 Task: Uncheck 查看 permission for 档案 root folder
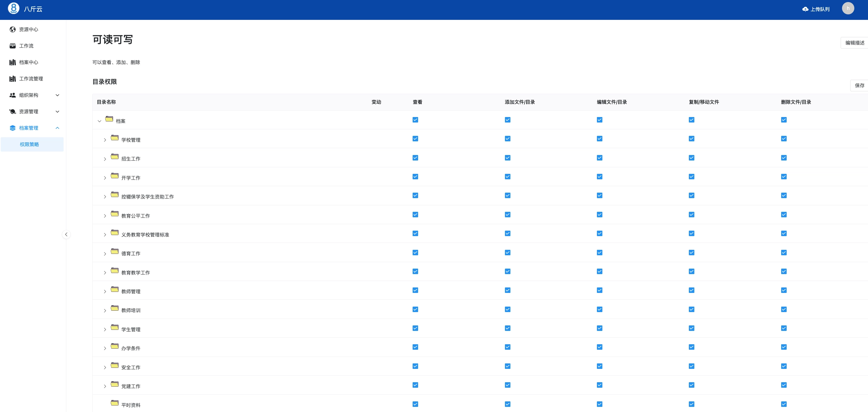pyautogui.click(x=415, y=120)
